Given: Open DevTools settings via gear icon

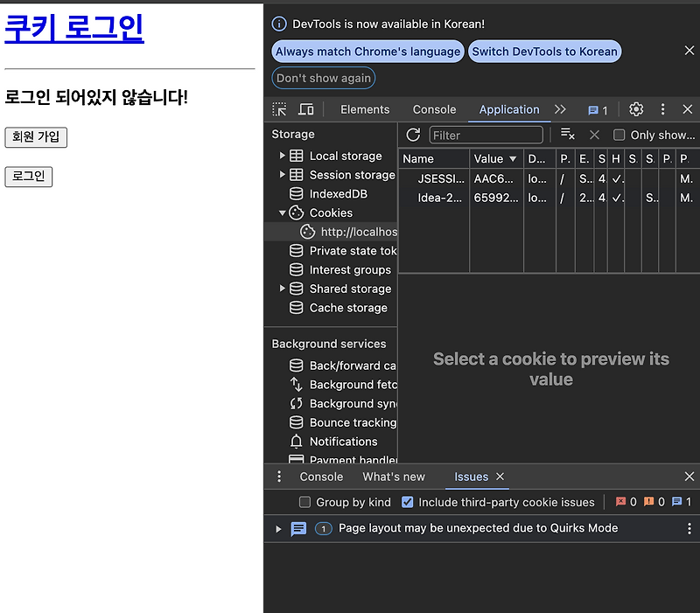Looking at the screenshot, I should (636, 109).
